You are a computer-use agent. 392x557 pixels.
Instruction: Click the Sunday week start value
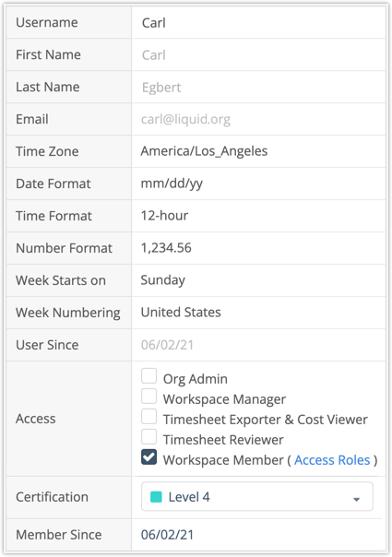(x=162, y=280)
